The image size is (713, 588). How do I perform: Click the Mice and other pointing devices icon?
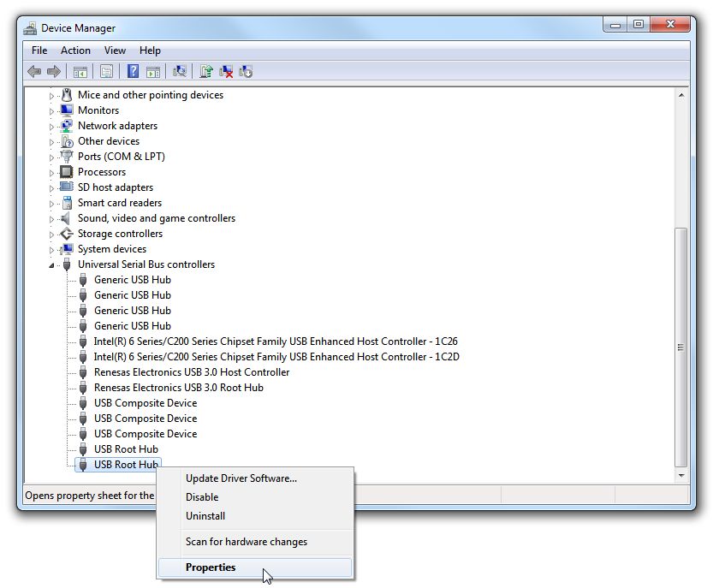(x=67, y=95)
